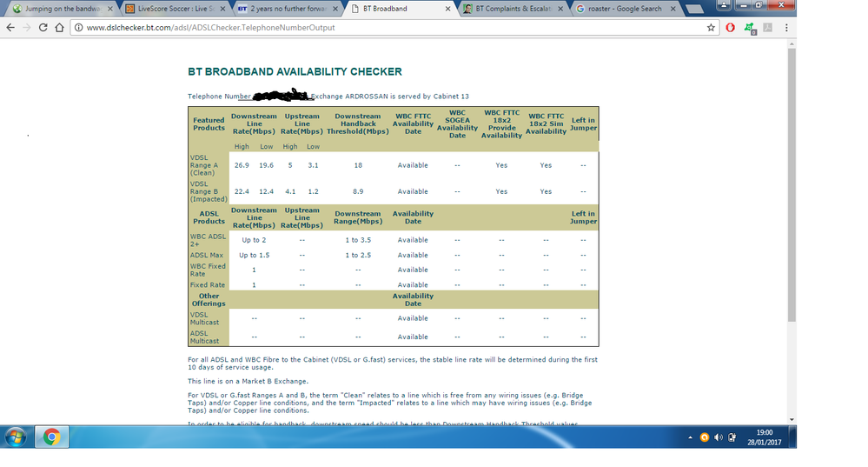Click WBC SOGEA Availability Date header
This screenshot has height=467, width=868.
tap(457, 124)
